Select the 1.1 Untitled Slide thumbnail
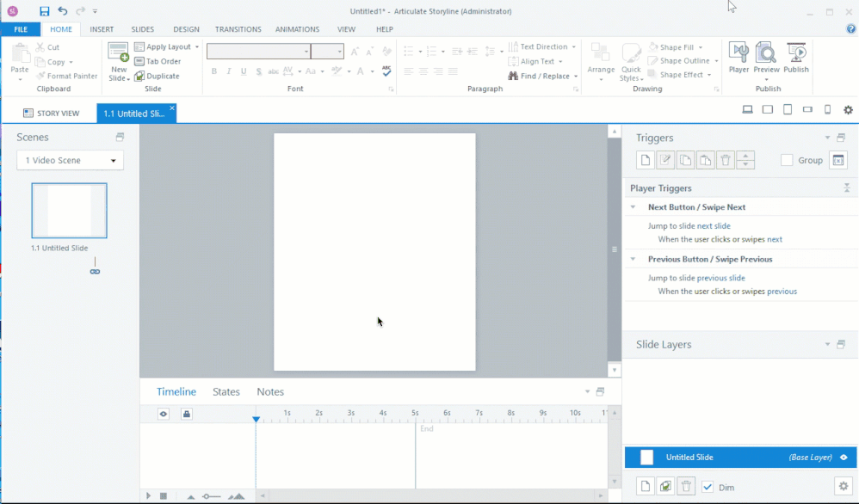The height and width of the screenshot is (504, 859). [69, 211]
